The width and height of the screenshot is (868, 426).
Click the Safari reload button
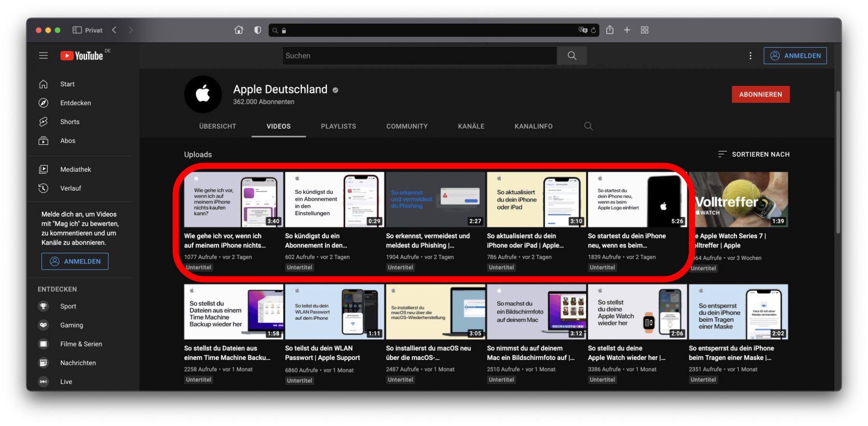(594, 30)
